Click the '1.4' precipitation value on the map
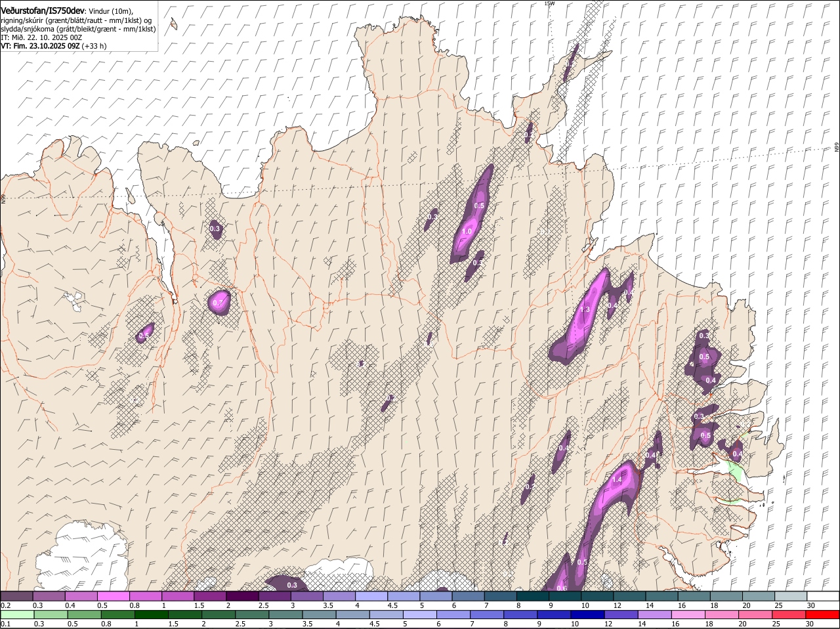 [617, 480]
